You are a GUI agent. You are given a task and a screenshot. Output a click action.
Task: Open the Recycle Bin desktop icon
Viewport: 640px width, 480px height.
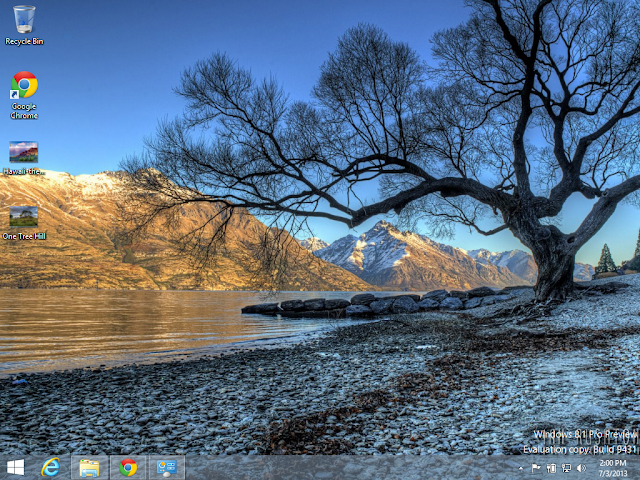coord(24,24)
